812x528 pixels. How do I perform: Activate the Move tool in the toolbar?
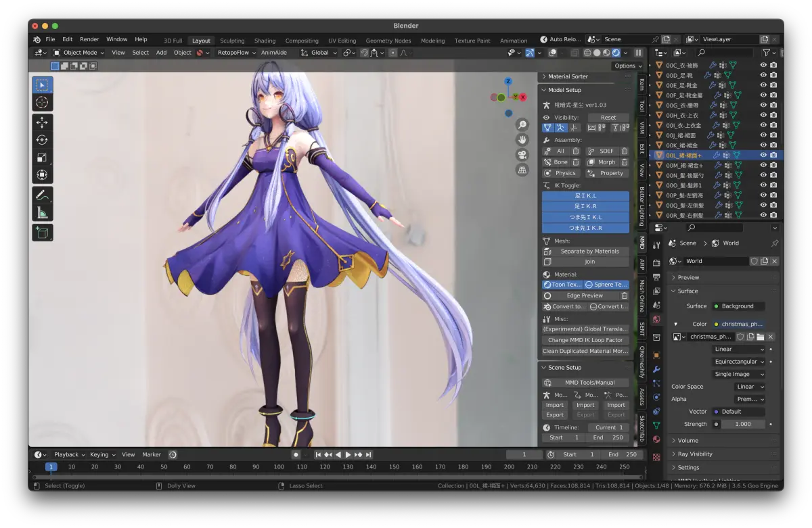(x=42, y=122)
